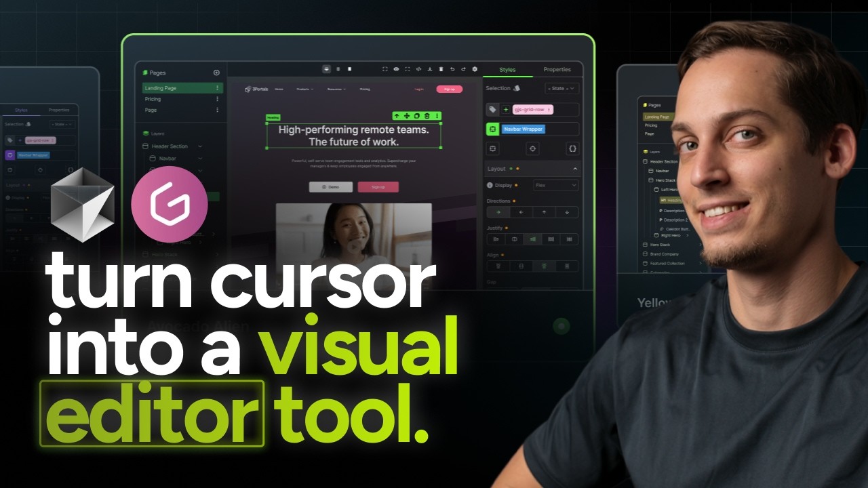Click the redo arrow icon
868x488 pixels.
pos(463,69)
